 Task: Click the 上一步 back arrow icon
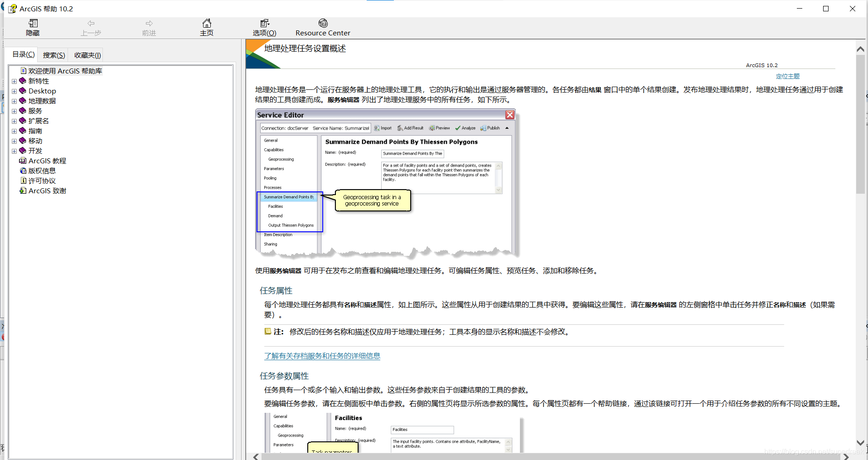(91, 23)
